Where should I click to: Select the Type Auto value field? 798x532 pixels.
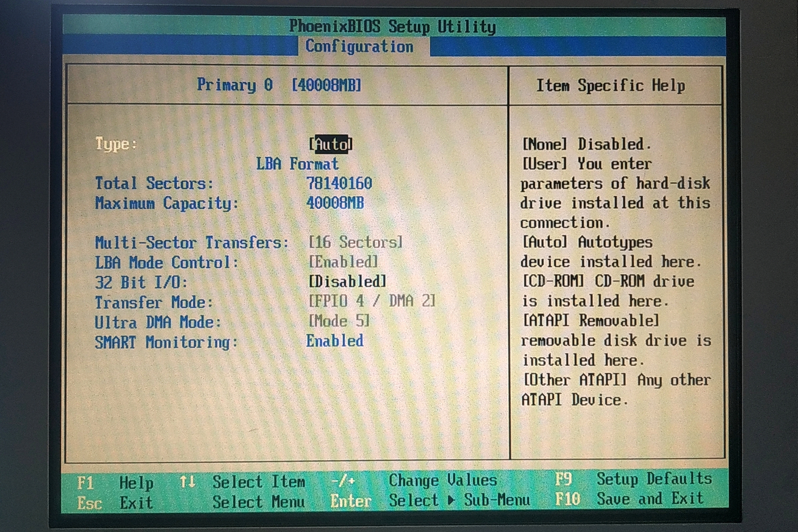coord(331,144)
